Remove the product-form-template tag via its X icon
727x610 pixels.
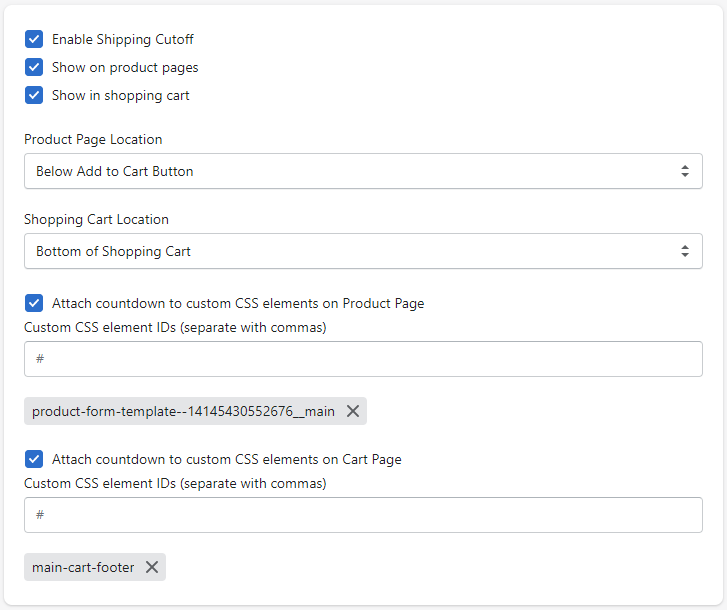point(352,411)
